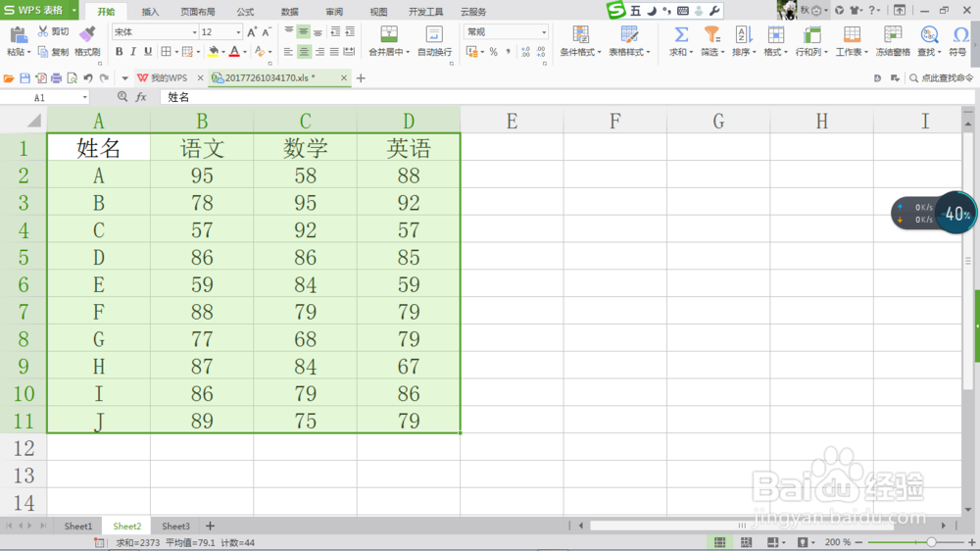Toggle Italic formatting

tap(133, 52)
